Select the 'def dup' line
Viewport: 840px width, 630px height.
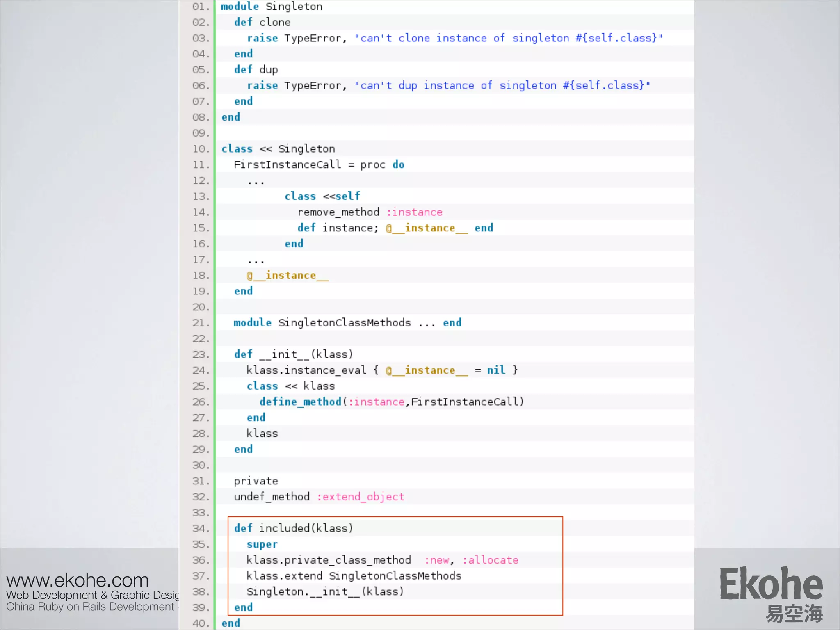(256, 70)
